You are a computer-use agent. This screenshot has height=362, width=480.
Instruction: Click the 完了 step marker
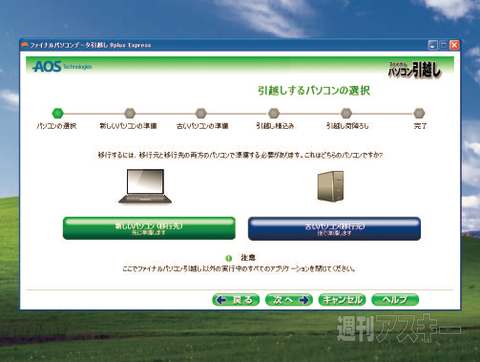[x=419, y=113]
